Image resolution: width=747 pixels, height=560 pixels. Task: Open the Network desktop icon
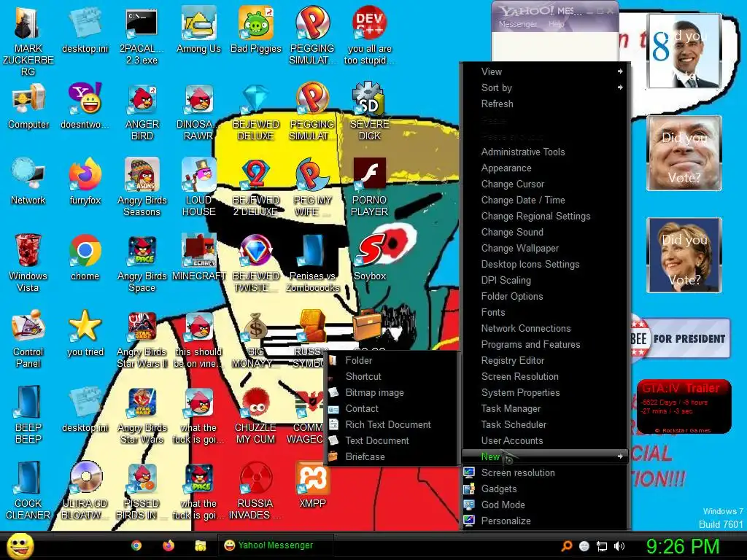pyautogui.click(x=28, y=182)
